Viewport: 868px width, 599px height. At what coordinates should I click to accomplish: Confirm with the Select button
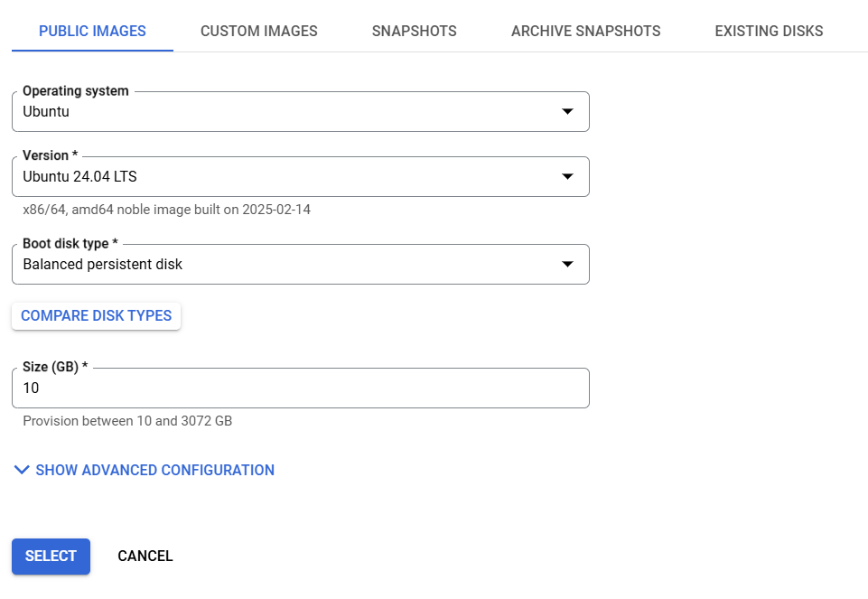(x=51, y=557)
